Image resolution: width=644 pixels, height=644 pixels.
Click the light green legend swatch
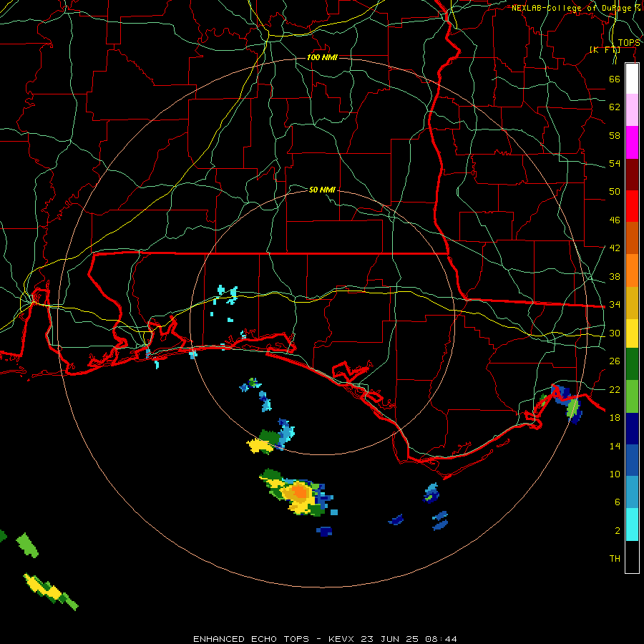(632, 396)
